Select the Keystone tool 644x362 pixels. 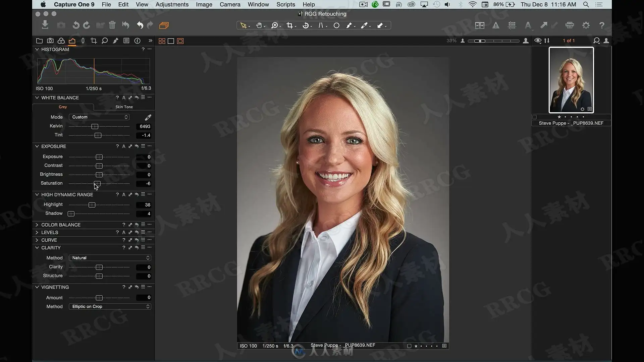pyautogui.click(x=321, y=25)
